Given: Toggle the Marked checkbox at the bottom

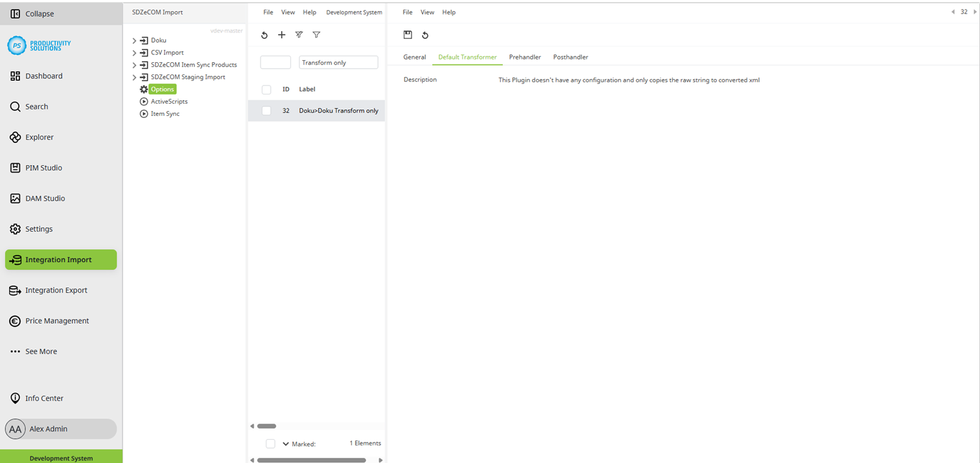Looking at the screenshot, I should [x=270, y=444].
